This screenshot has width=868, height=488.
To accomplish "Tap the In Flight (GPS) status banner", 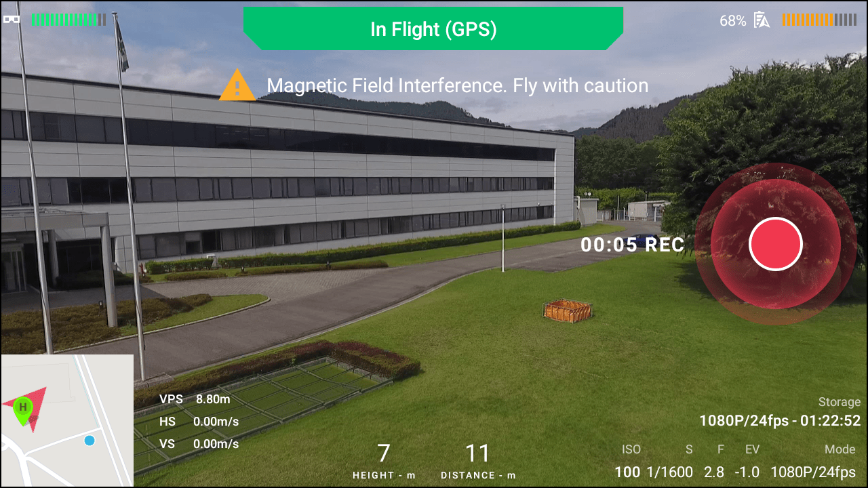I will tap(433, 29).
